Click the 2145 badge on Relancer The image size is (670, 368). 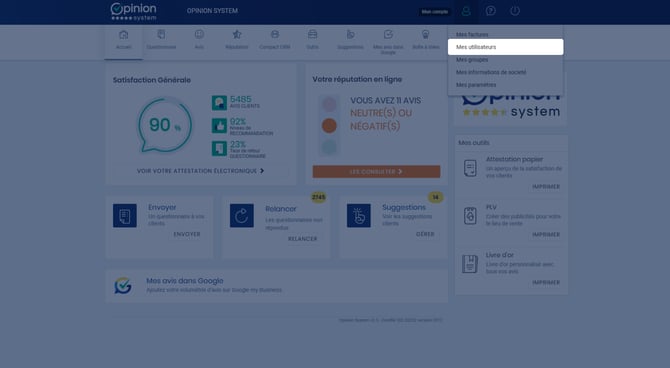[318, 197]
